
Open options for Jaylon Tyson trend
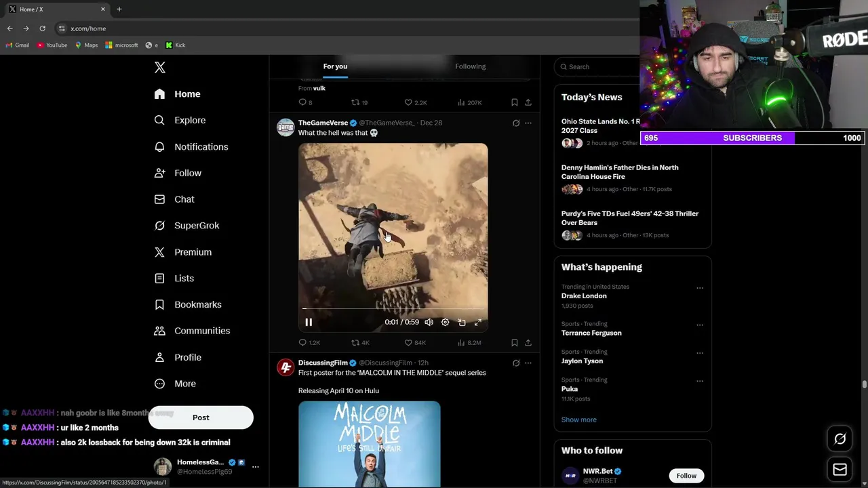(700, 353)
